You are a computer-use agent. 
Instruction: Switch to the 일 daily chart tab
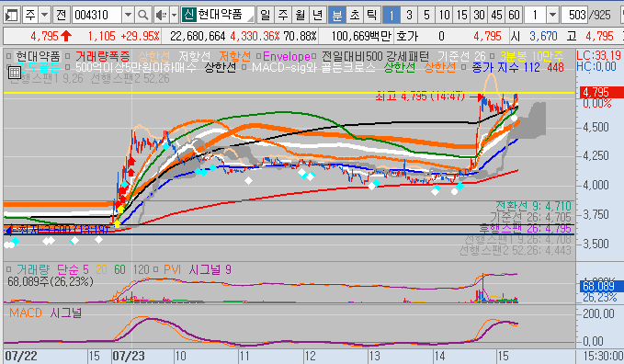[265, 15]
